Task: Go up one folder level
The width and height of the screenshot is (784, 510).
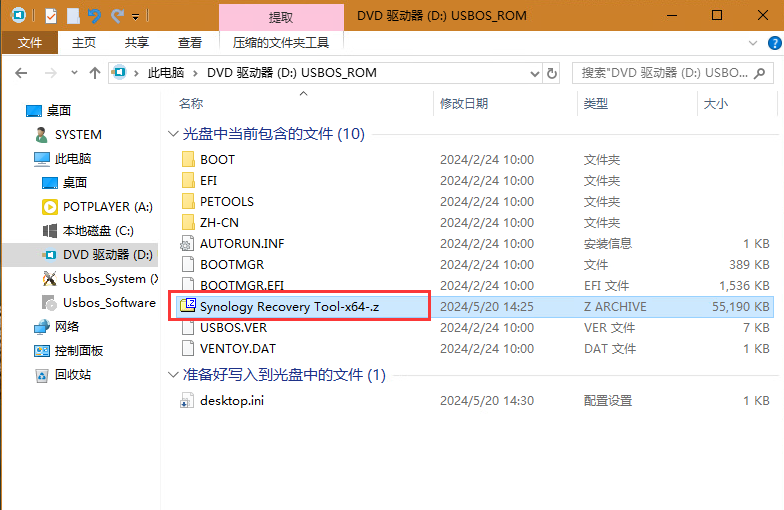Action: pyautogui.click(x=94, y=74)
